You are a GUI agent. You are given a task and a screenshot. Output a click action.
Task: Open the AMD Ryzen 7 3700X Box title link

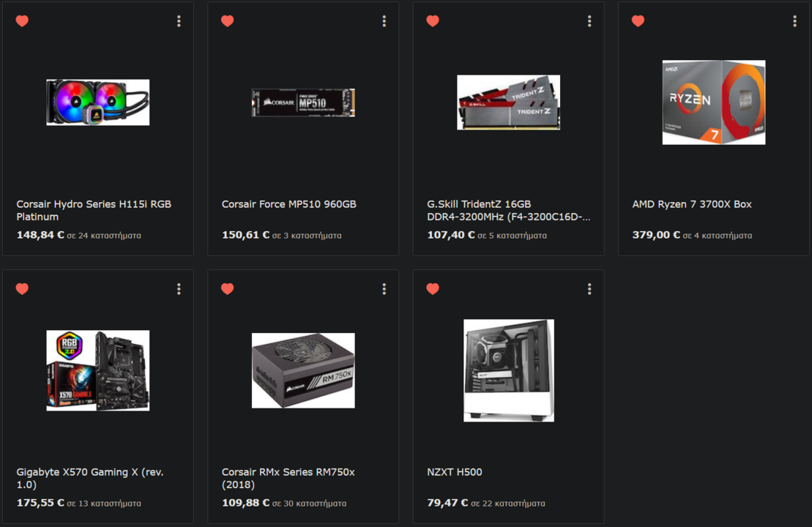click(x=692, y=204)
